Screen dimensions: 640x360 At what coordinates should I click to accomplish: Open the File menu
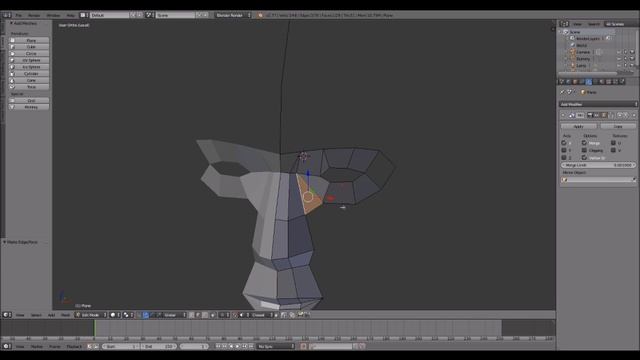pyautogui.click(x=18, y=15)
